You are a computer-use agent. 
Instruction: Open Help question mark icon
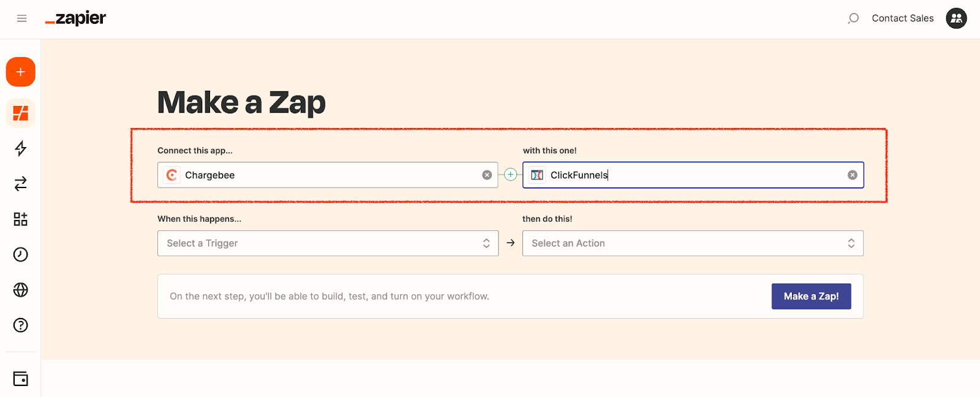tap(21, 325)
